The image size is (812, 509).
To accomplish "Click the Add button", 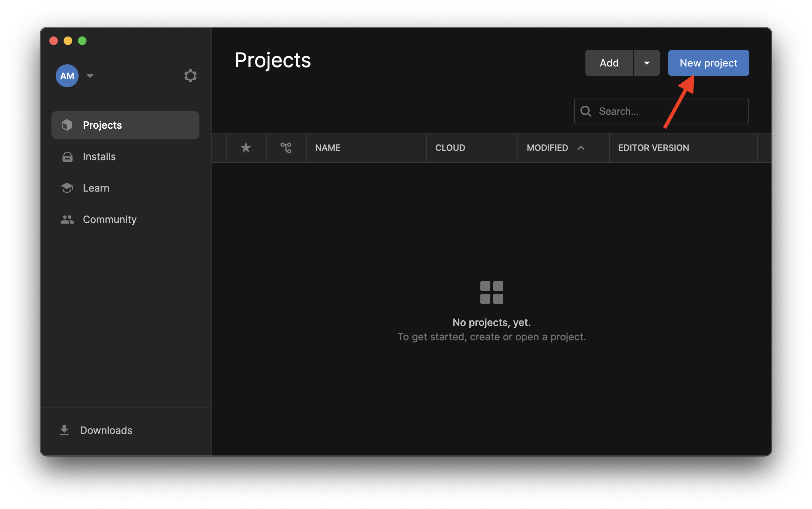I will point(609,63).
